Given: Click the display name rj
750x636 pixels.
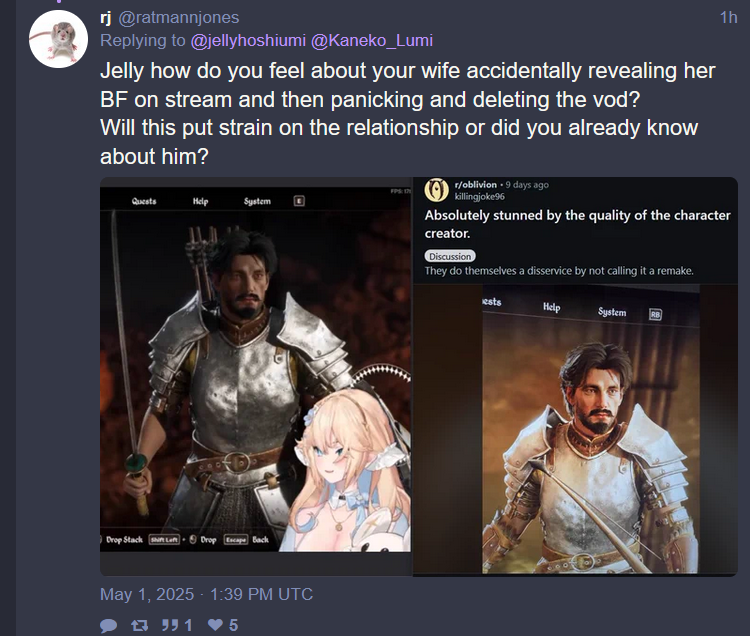Looking at the screenshot, I should [x=106, y=18].
